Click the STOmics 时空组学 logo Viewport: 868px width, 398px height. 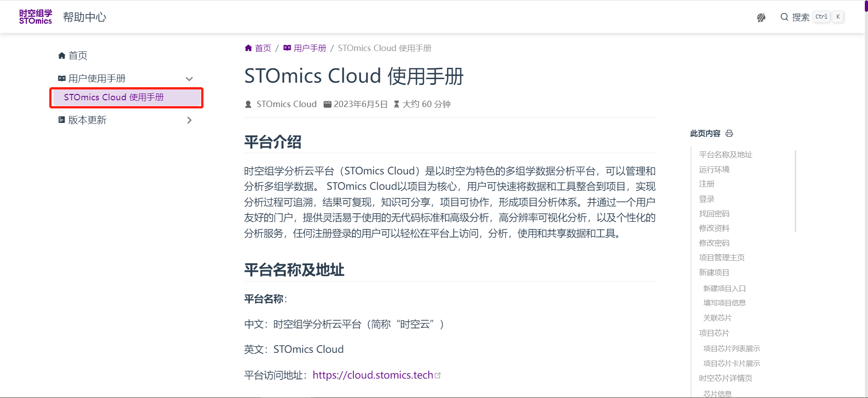coord(35,17)
